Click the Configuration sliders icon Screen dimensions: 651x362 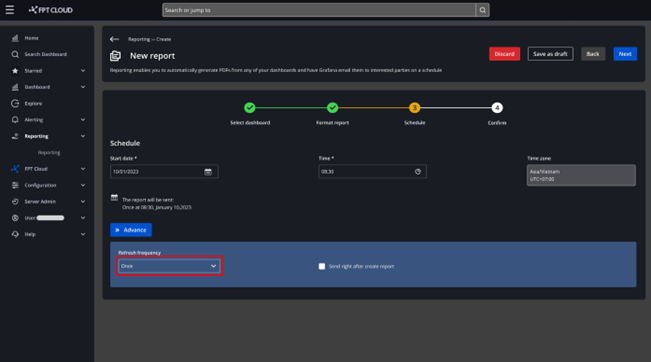tap(15, 185)
